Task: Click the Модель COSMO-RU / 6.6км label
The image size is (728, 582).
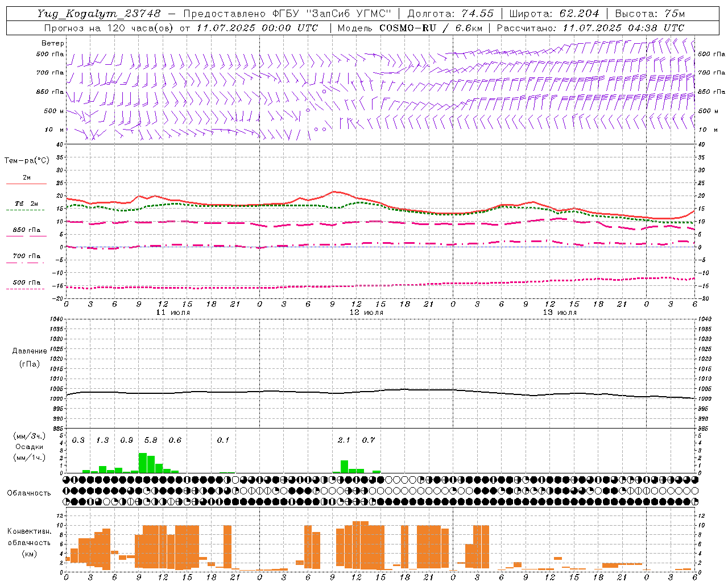Action: click(x=409, y=28)
